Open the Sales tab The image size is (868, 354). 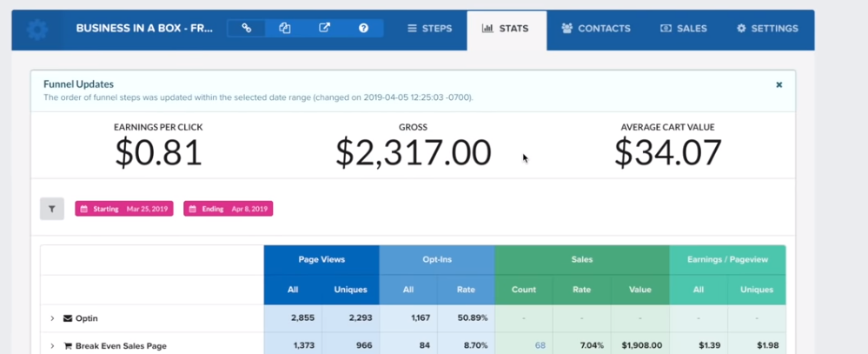pyautogui.click(x=684, y=28)
